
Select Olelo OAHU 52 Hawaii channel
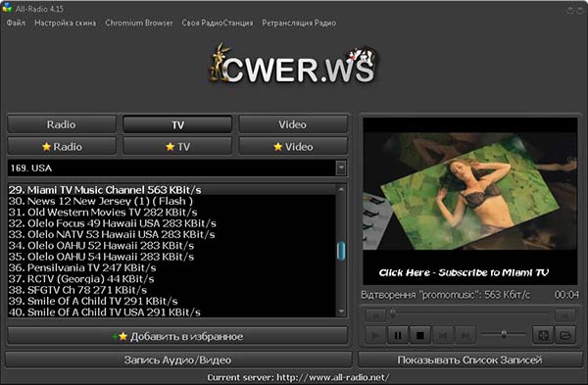[x=171, y=246]
